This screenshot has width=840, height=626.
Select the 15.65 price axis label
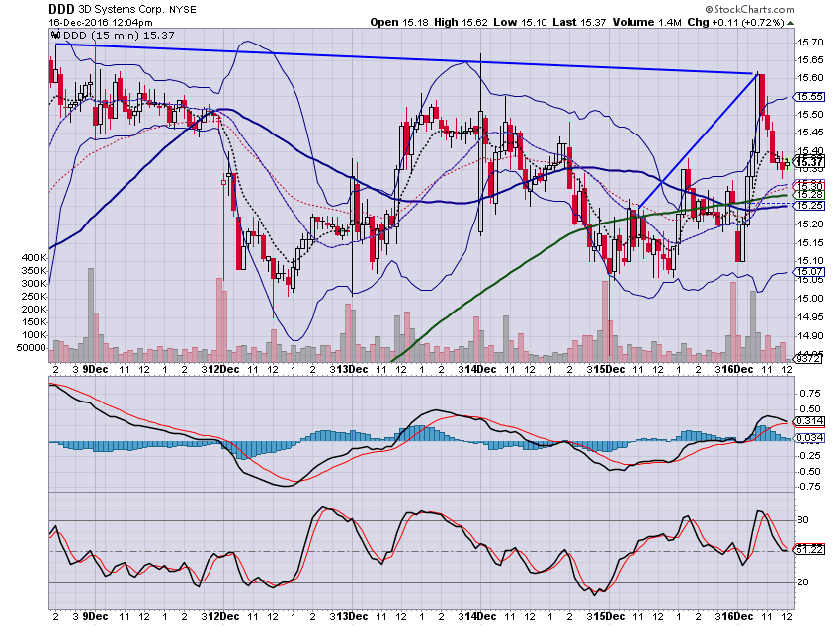810,60
